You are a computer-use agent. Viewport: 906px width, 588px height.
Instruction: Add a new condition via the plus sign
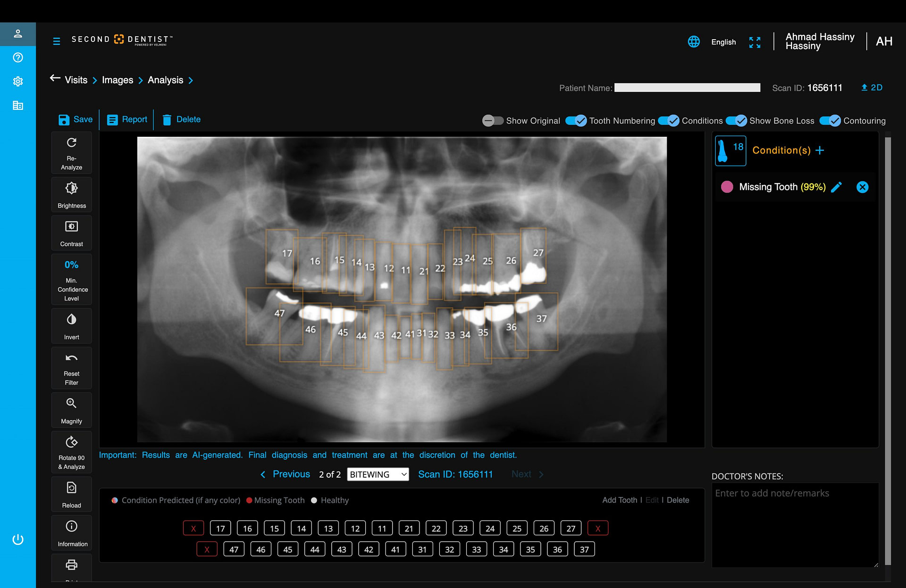pyautogui.click(x=821, y=150)
